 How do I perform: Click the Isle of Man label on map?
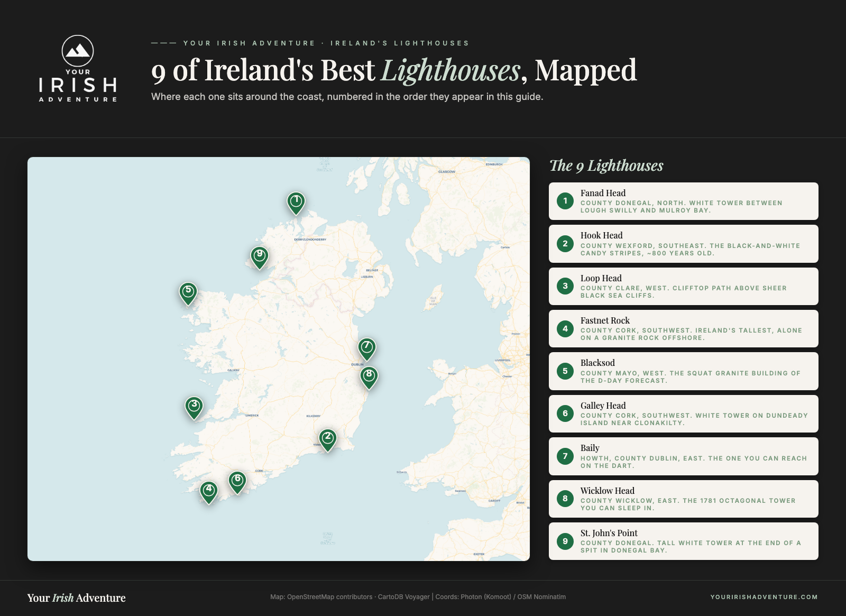433,301
